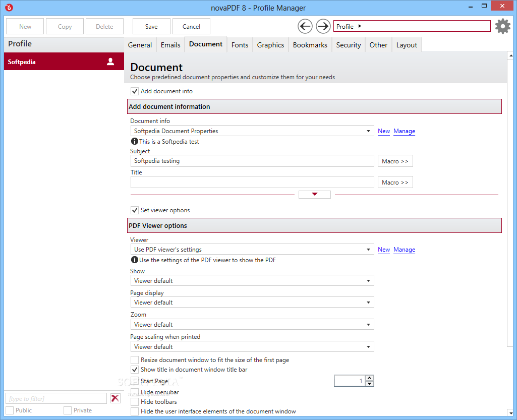Open the Zoom dropdown

(252, 324)
